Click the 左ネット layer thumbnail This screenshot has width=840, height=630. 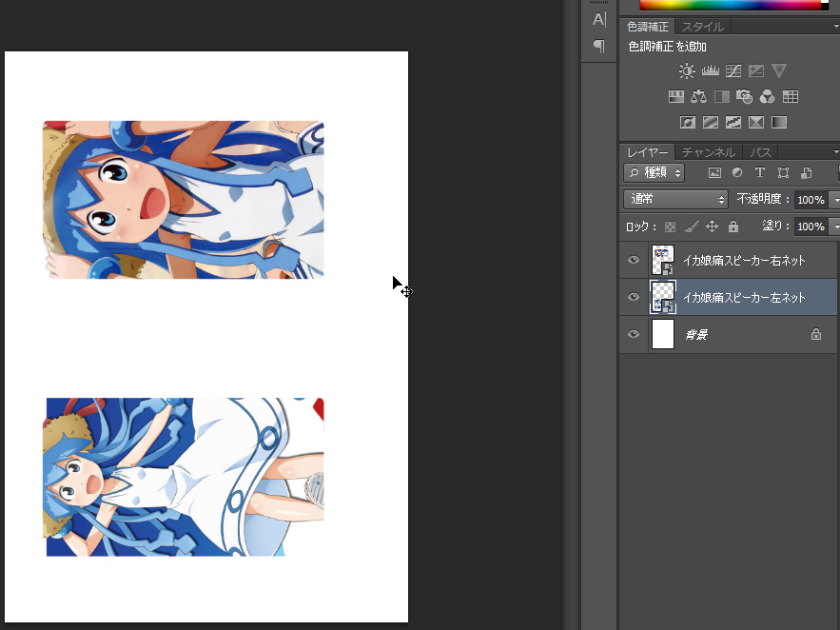click(x=663, y=297)
